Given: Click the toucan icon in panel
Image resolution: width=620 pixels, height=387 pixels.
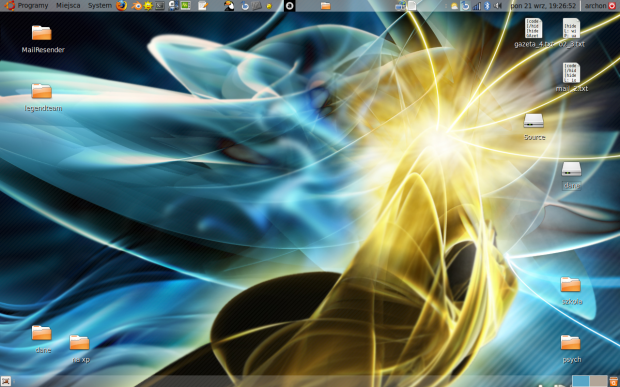Looking at the screenshot, I should coord(229,6).
